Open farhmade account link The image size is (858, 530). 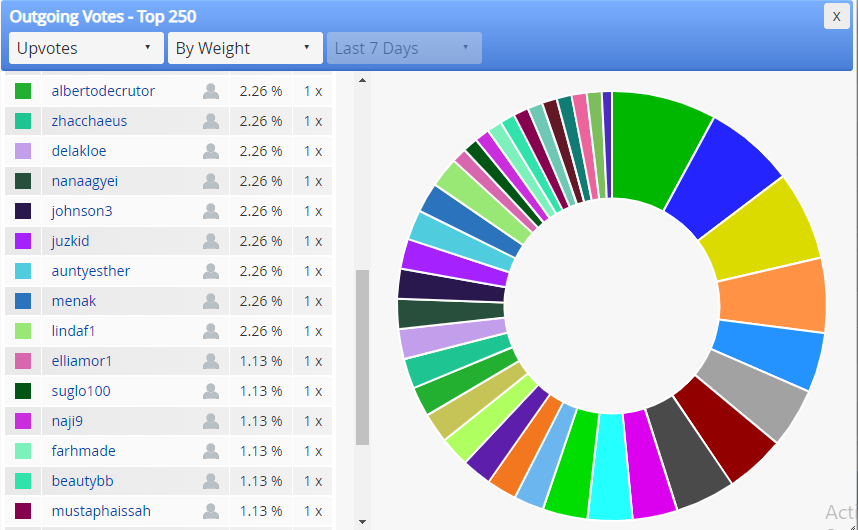(x=83, y=451)
